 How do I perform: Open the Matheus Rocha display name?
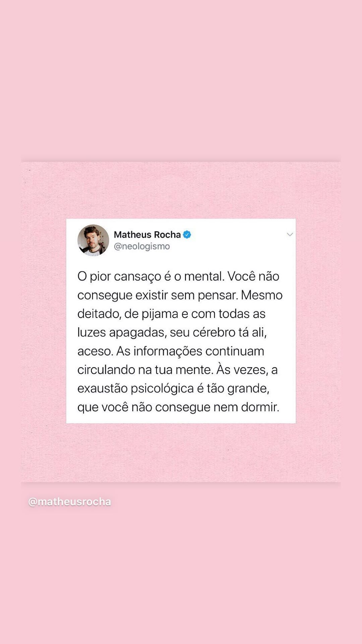[147, 234]
